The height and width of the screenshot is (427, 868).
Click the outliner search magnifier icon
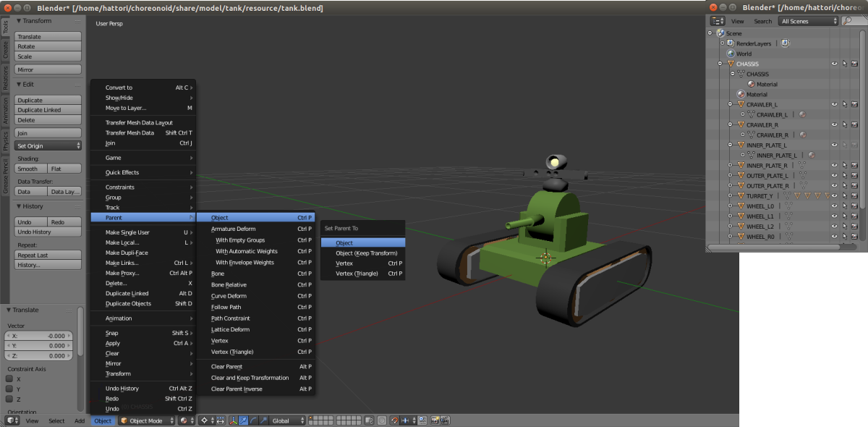pyautogui.click(x=846, y=21)
